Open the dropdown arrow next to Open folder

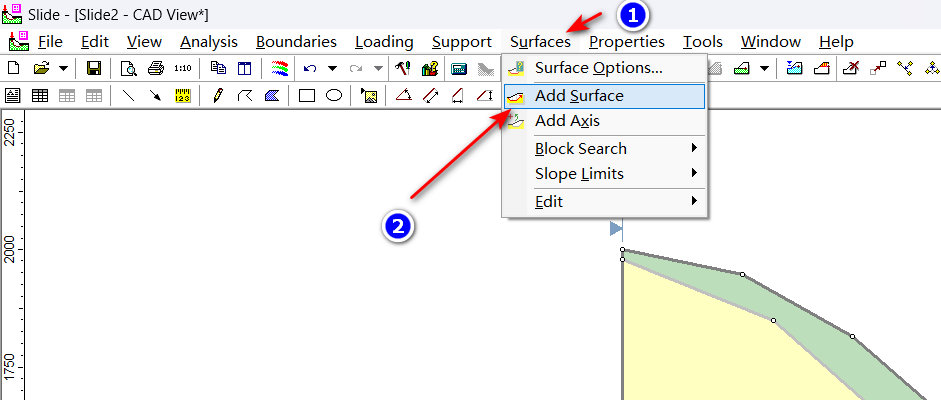coord(63,68)
